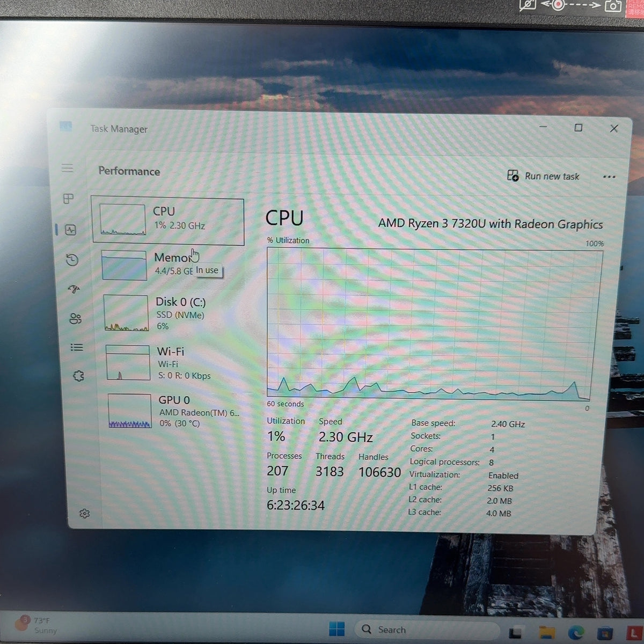Select the Disk 0 (C:) entry
Image resolution: width=644 pixels, height=644 pixels.
(171, 313)
